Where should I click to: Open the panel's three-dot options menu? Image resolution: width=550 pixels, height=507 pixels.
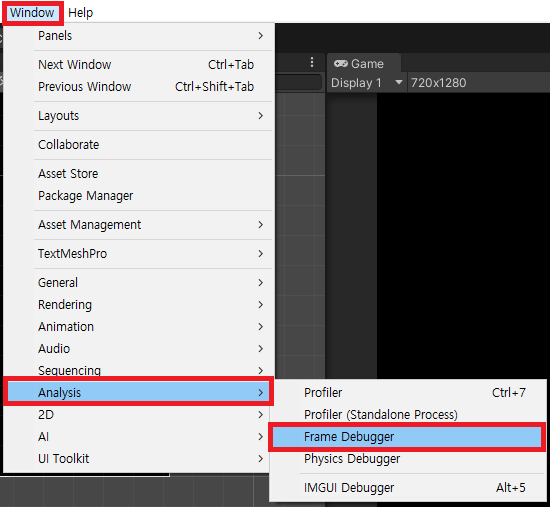(x=312, y=62)
